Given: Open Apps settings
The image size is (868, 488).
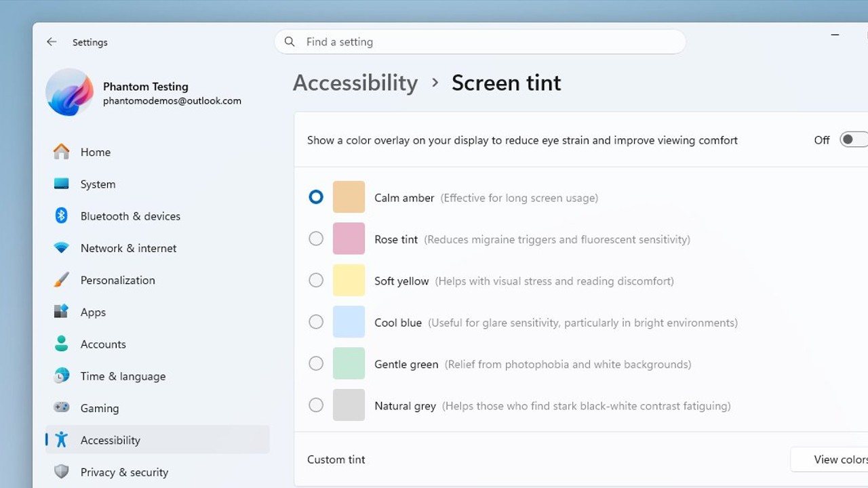Looking at the screenshot, I should pyautogui.click(x=157, y=312).
